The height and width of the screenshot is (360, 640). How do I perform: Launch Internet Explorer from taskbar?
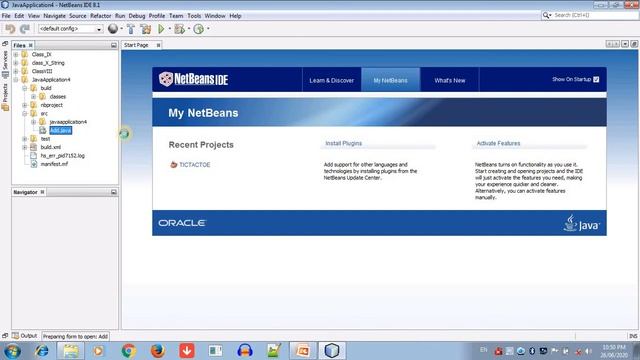pyautogui.click(x=41, y=351)
